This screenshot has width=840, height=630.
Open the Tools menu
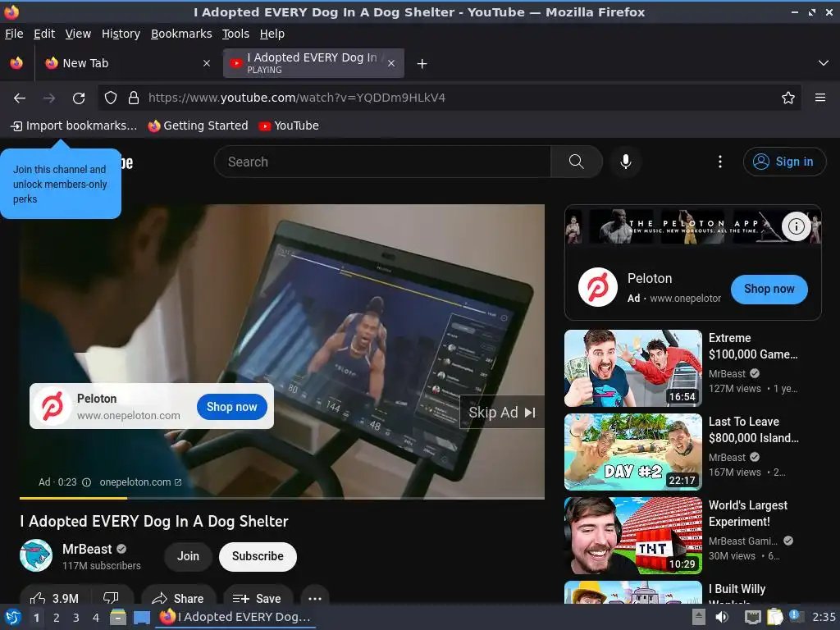click(x=235, y=34)
